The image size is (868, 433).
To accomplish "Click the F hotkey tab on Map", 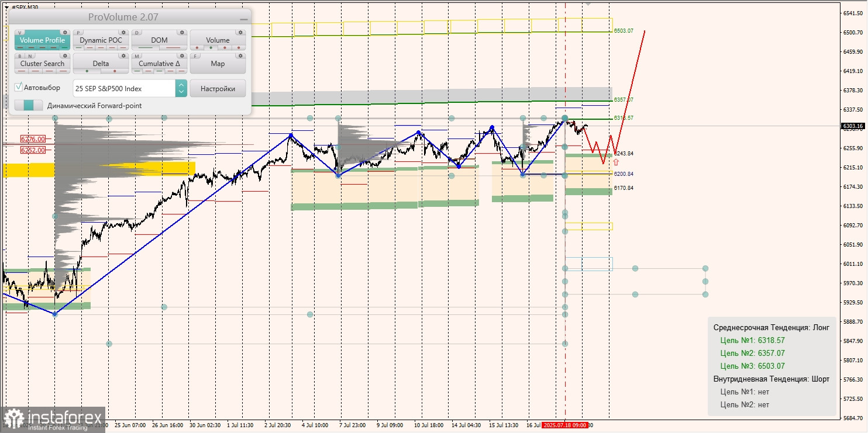I will (195, 56).
